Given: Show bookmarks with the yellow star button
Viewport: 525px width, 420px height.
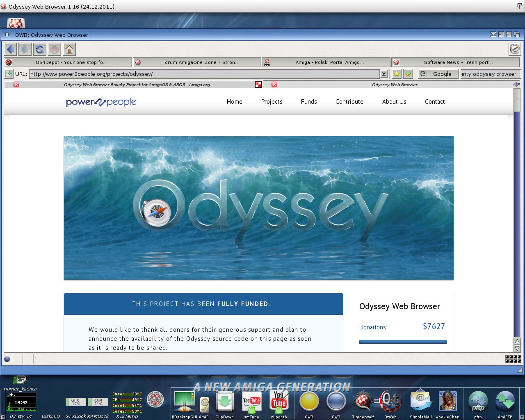Looking at the screenshot, I should click(x=396, y=74).
